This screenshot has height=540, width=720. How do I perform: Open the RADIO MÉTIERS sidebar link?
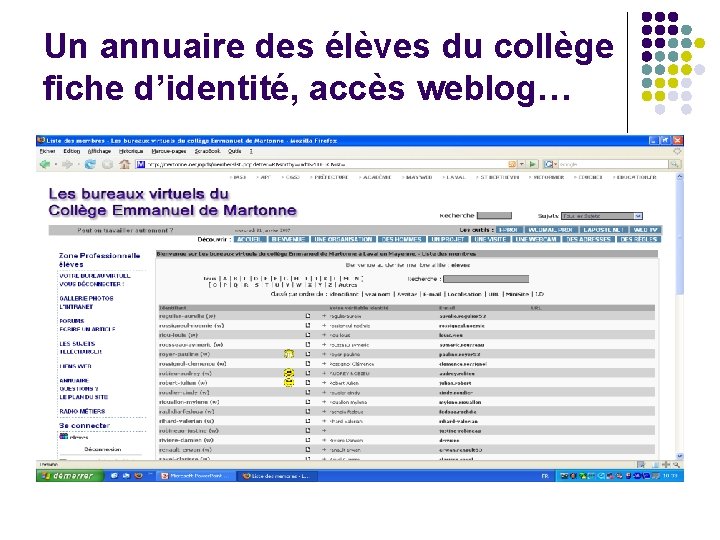point(82,411)
